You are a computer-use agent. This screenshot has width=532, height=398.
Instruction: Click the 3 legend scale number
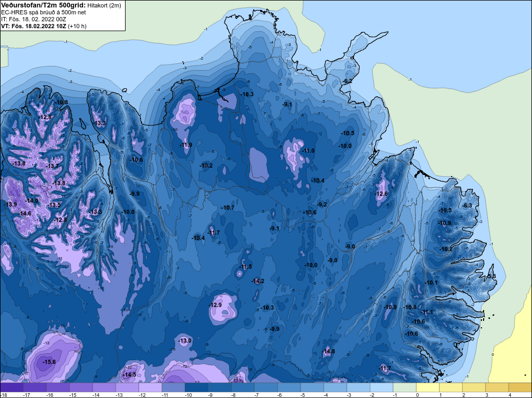coord(487,395)
